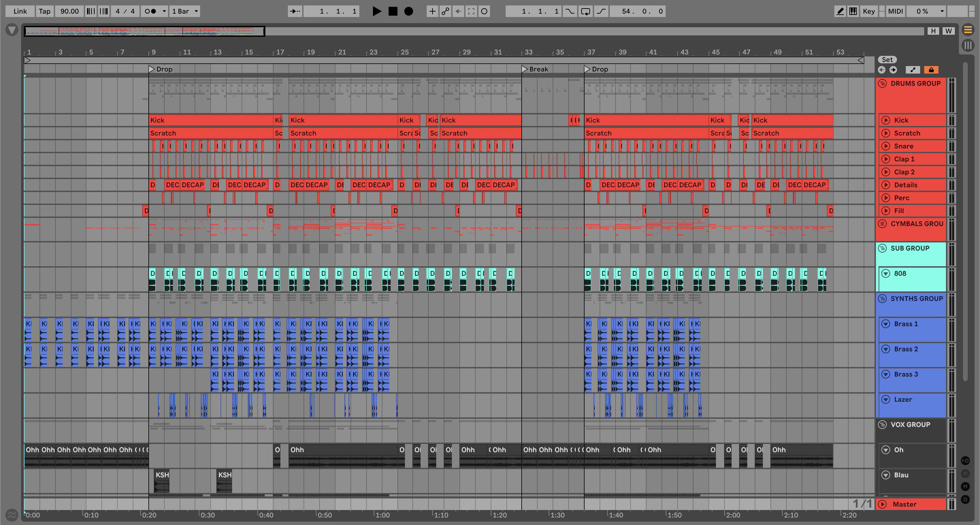Toggle the Link button
This screenshot has width=980, height=525.
(20, 12)
